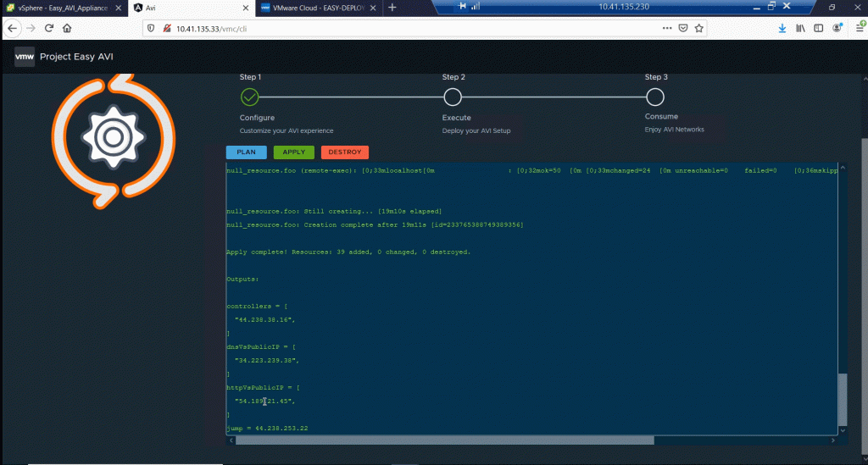This screenshot has height=465, width=868.
Task: Open the Firefox hamburger application menu
Action: pyautogui.click(x=860, y=28)
